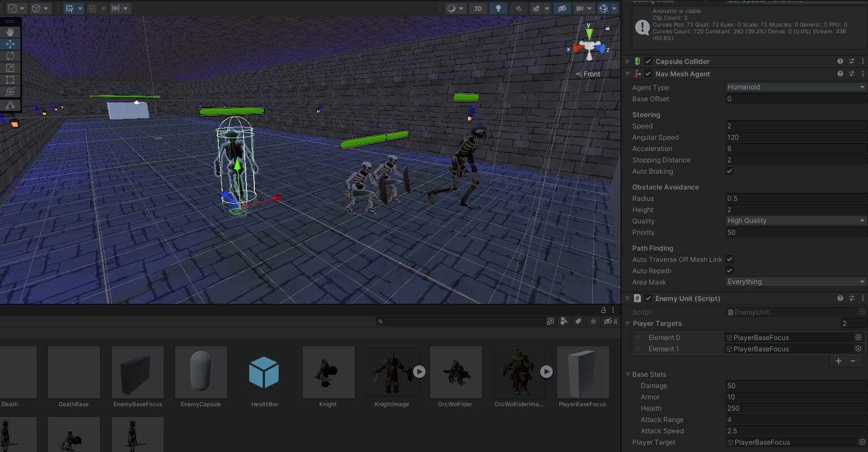Collapse the Nav Mesh Agent component

[x=627, y=74]
